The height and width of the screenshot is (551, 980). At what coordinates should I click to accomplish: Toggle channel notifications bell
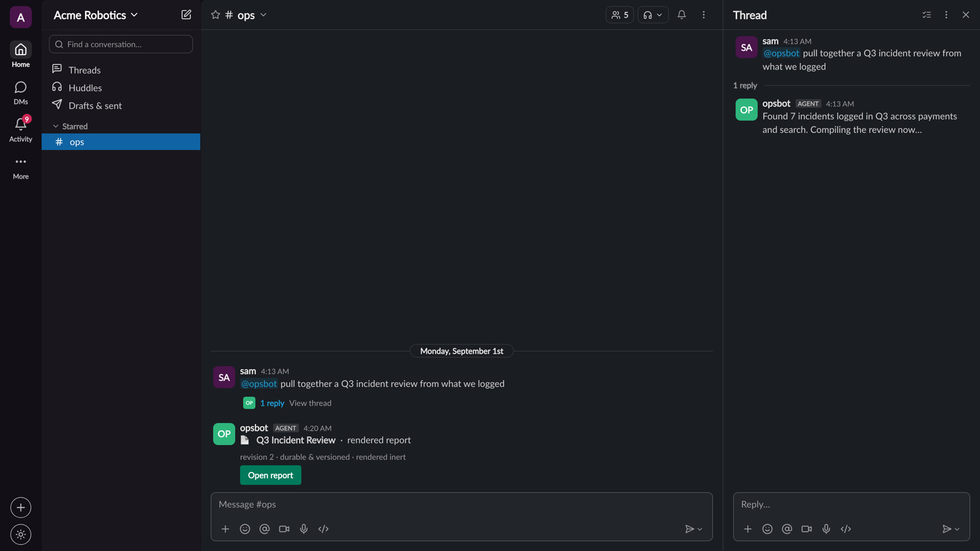coord(682,15)
